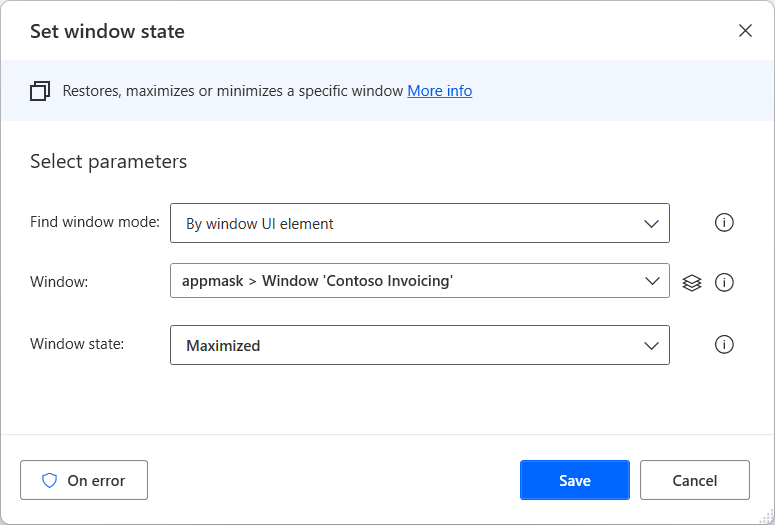Open the Find window mode dropdown
The height and width of the screenshot is (525, 775).
click(x=420, y=223)
